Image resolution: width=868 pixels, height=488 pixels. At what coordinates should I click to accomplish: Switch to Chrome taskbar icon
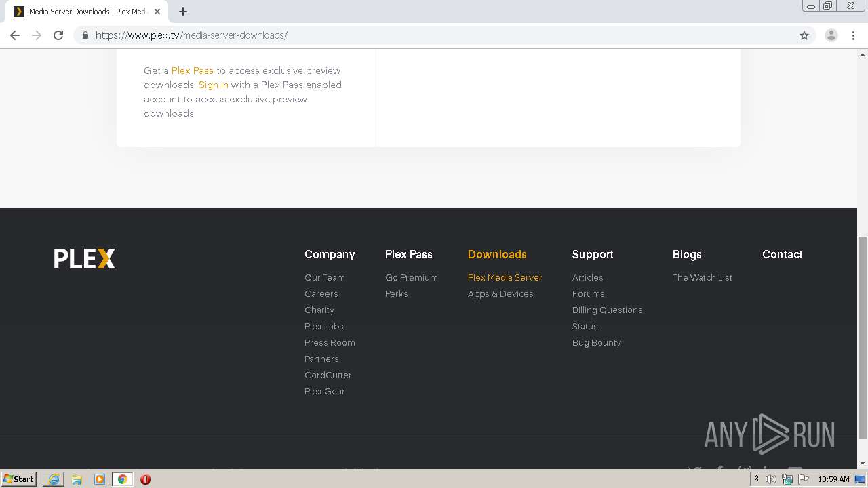pos(123,479)
